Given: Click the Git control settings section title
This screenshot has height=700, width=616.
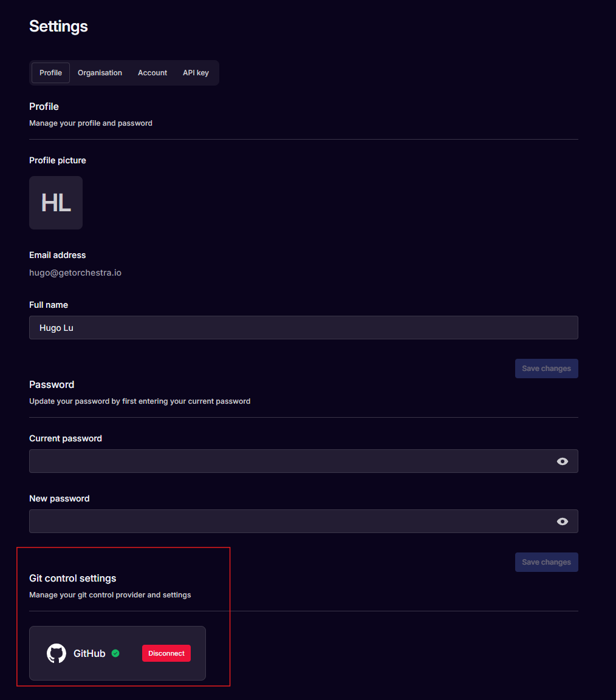Looking at the screenshot, I should [x=72, y=578].
